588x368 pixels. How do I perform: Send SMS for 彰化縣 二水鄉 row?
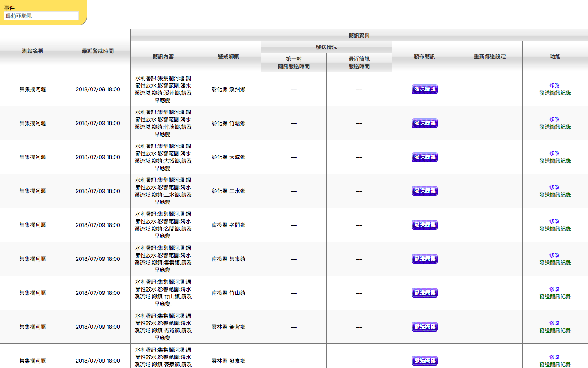(424, 191)
